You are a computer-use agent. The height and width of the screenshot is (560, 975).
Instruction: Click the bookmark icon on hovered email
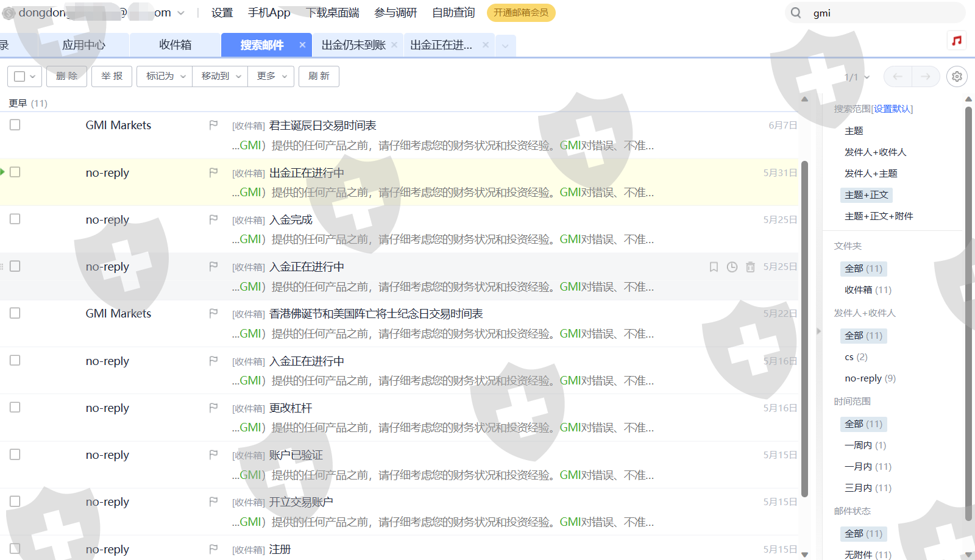pos(714,267)
